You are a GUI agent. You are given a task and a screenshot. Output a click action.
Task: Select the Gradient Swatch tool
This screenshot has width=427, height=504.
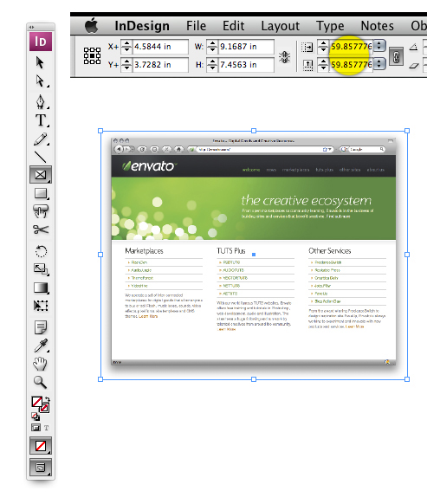41,288
